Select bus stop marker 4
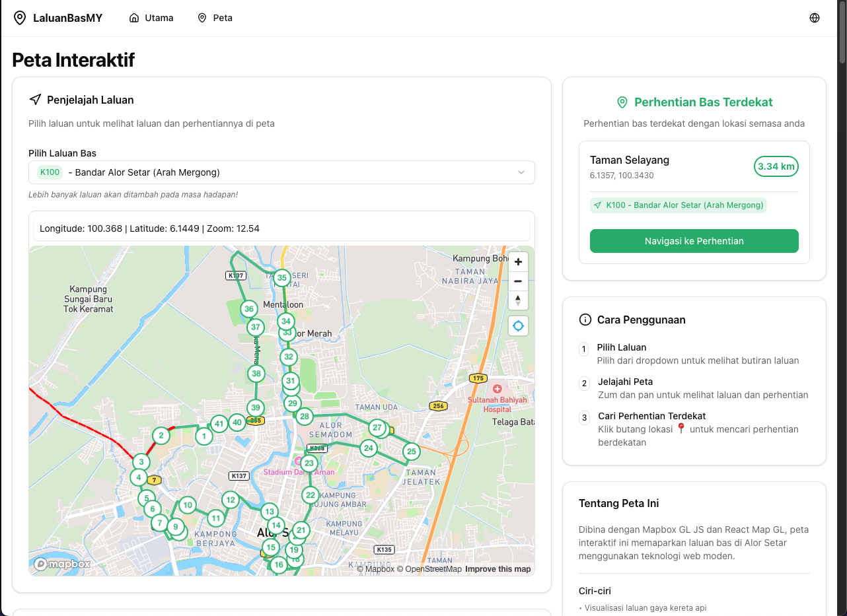The height and width of the screenshot is (616, 847). point(138,477)
